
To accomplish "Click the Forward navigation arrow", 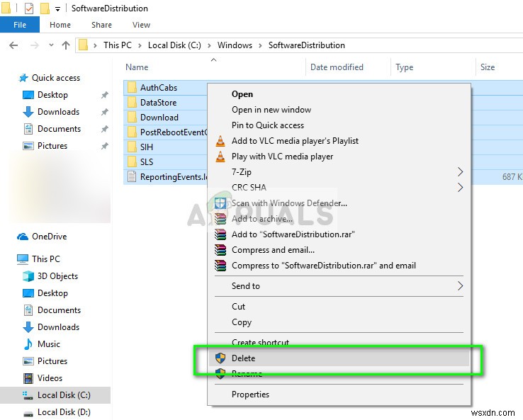I will point(34,45).
